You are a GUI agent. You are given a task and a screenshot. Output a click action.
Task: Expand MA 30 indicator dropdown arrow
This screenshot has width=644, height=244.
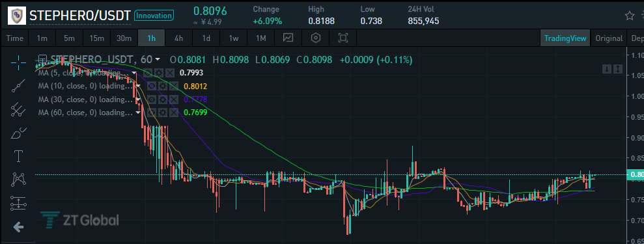[x=139, y=100]
